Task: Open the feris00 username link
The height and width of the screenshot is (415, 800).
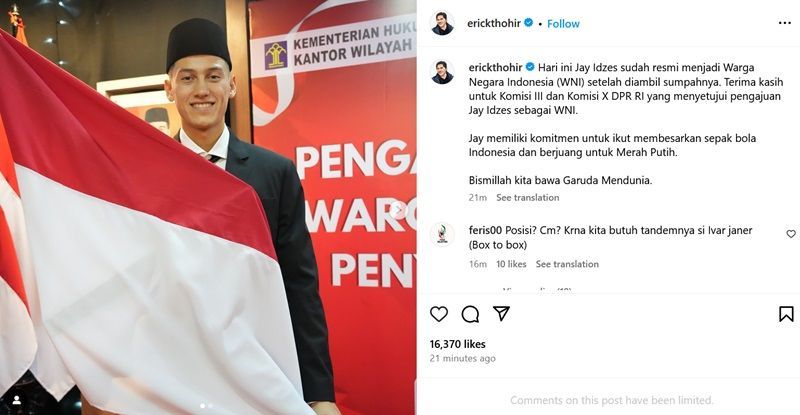Action: click(485, 230)
